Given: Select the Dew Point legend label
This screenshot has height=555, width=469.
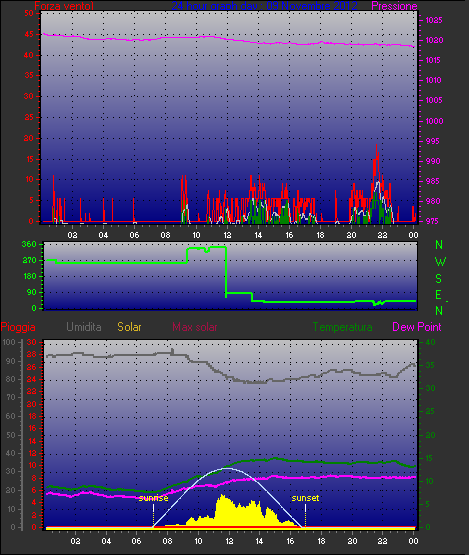Looking at the screenshot, I should point(417,327).
